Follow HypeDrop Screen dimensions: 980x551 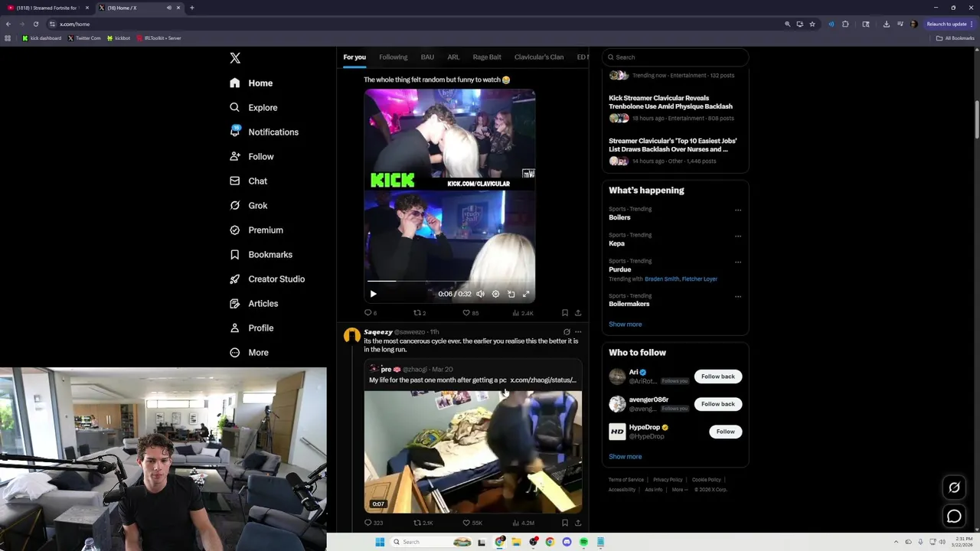coord(725,432)
